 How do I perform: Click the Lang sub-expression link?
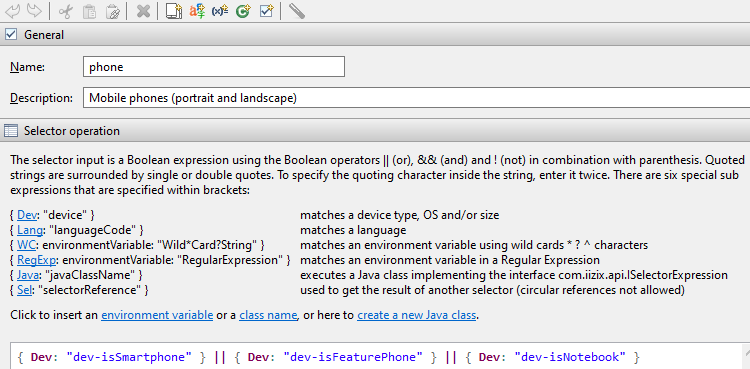[30, 231]
